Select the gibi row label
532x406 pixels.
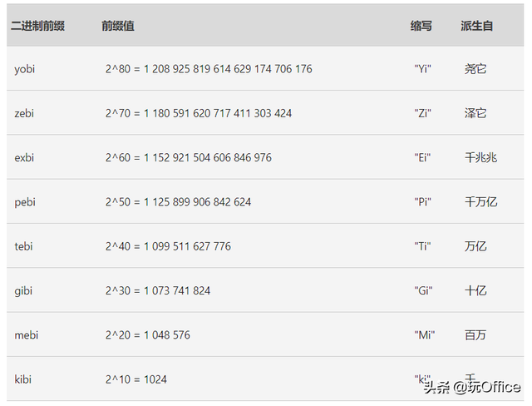click(x=24, y=290)
